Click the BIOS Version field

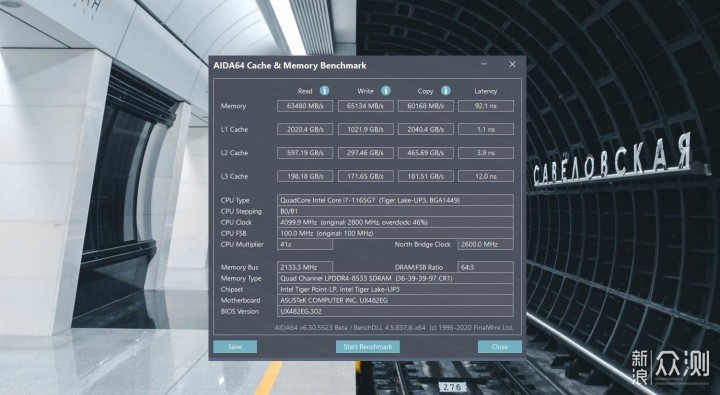395,311
